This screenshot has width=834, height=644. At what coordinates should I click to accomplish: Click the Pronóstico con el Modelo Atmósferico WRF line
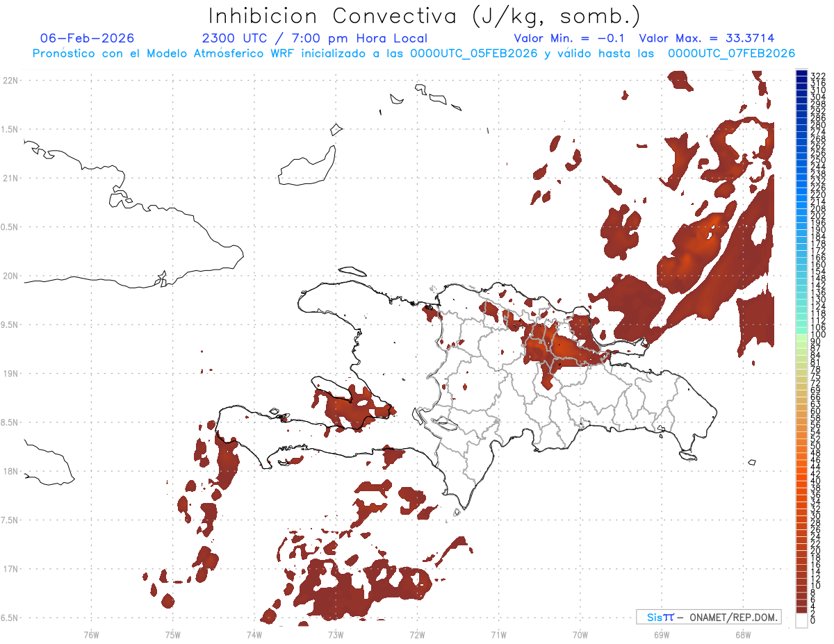click(414, 53)
